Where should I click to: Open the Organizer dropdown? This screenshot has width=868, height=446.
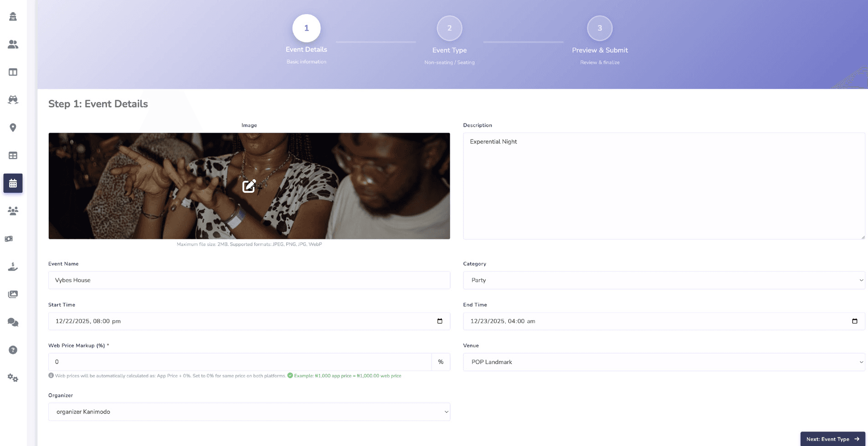coord(249,412)
